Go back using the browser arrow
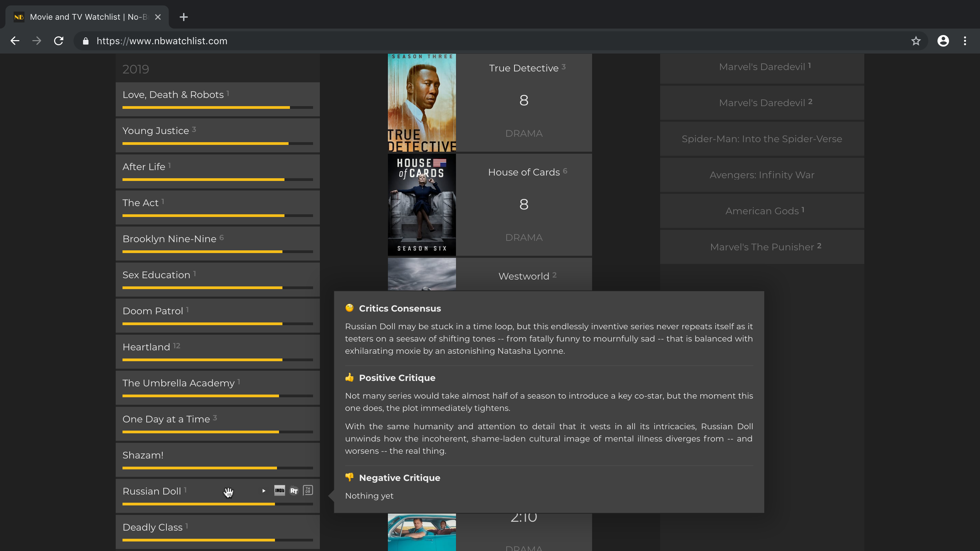The width and height of the screenshot is (980, 551). pyautogui.click(x=15, y=41)
